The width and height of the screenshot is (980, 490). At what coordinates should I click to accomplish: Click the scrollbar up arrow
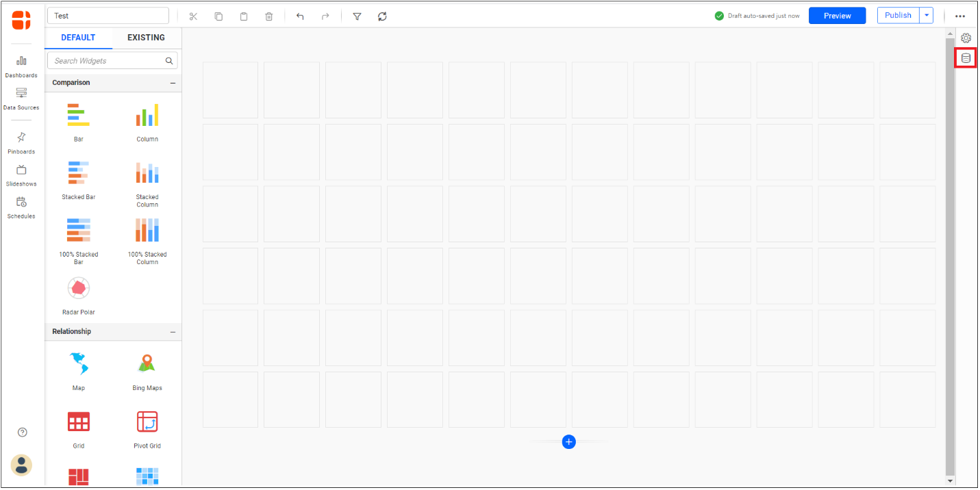pyautogui.click(x=950, y=34)
